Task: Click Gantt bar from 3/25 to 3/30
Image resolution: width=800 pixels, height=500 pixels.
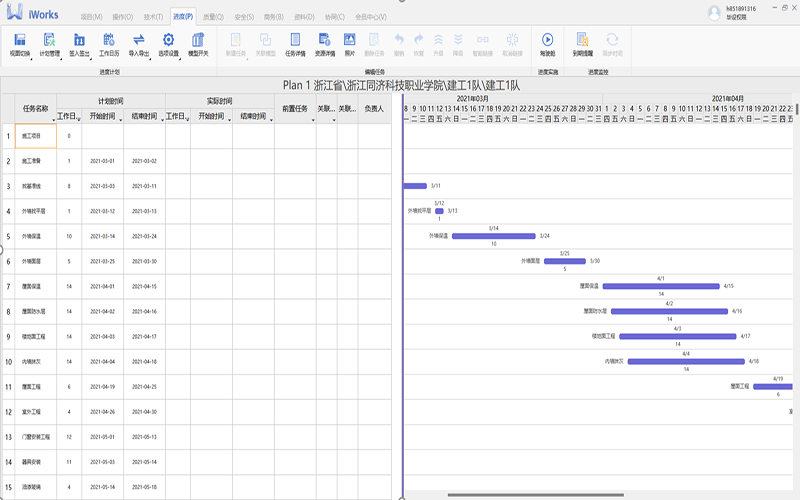Action: [564, 261]
